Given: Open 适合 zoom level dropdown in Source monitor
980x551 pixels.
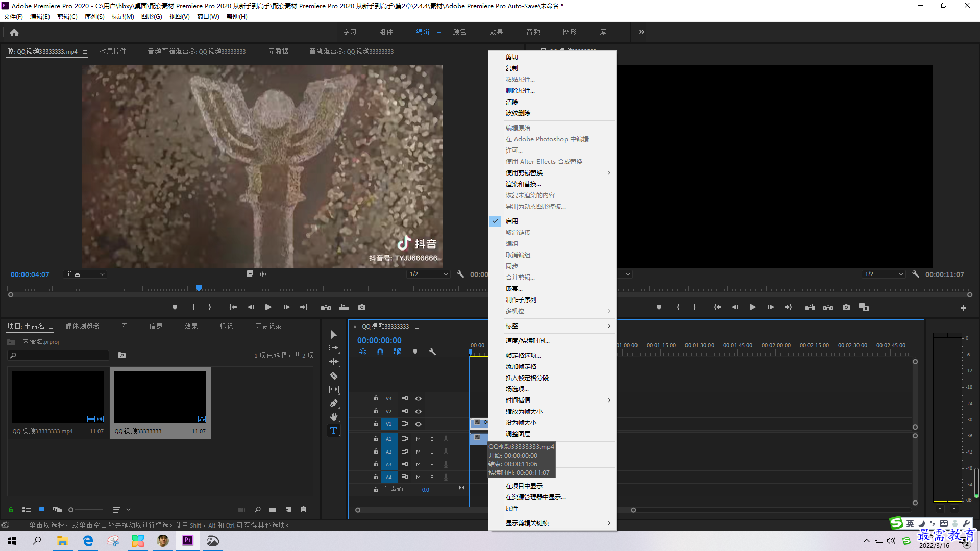Looking at the screenshot, I should (x=84, y=274).
